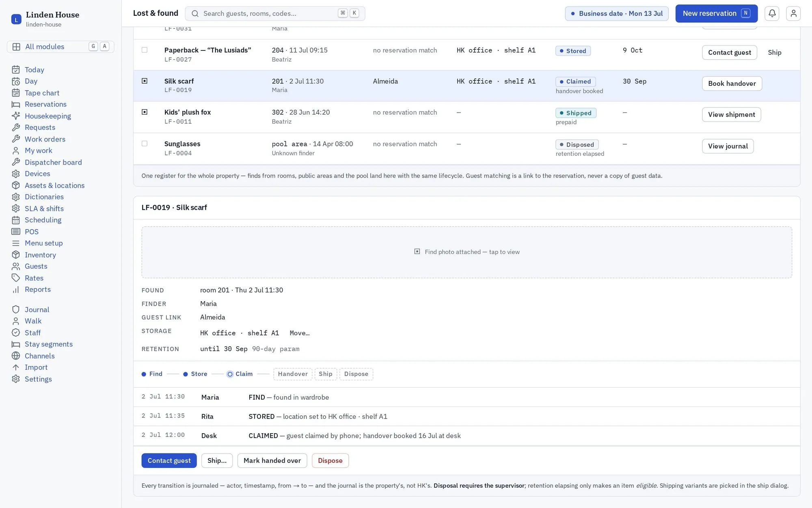Open the Reservations module
812x508 pixels.
(x=45, y=104)
